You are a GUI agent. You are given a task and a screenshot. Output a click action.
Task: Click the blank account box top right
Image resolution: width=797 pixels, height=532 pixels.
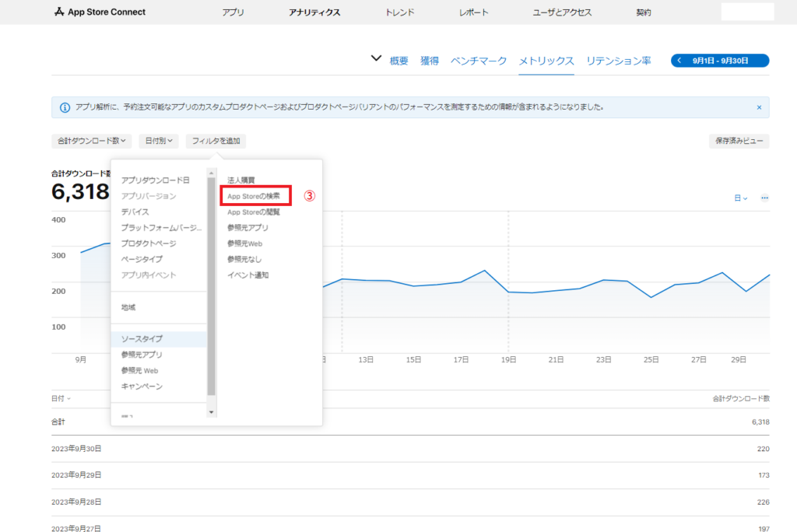click(747, 12)
